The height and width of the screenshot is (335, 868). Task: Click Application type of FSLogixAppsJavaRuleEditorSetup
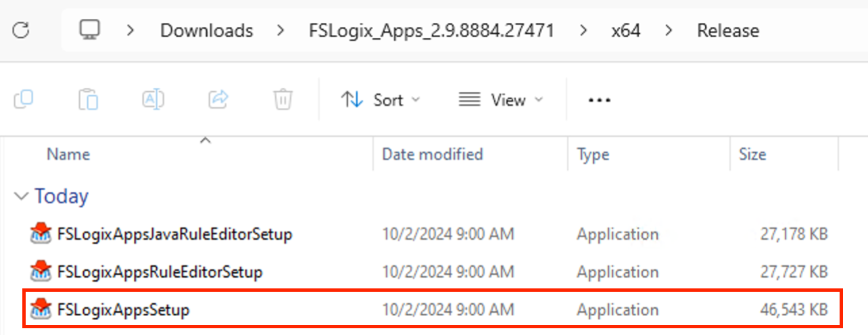pyautogui.click(x=617, y=234)
